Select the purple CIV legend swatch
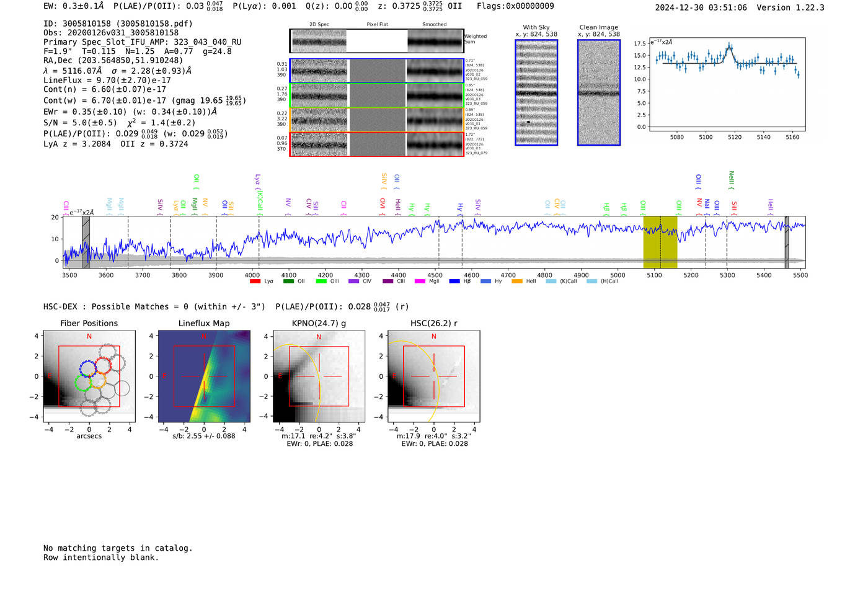This screenshot has height=591, width=868. pos(354,282)
